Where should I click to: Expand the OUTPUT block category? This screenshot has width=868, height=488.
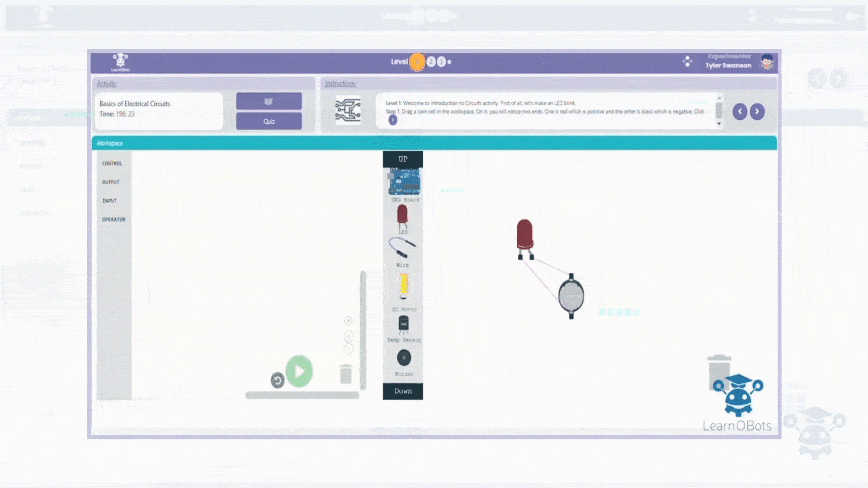(x=111, y=182)
